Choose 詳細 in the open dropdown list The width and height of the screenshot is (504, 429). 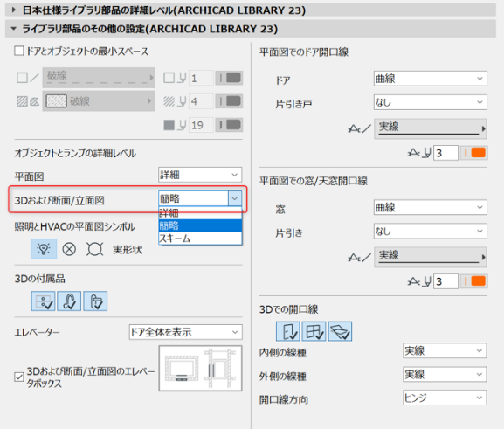point(200,213)
